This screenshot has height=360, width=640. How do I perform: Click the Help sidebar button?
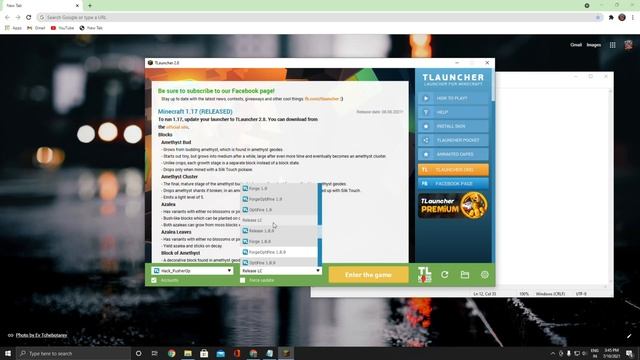[453, 112]
